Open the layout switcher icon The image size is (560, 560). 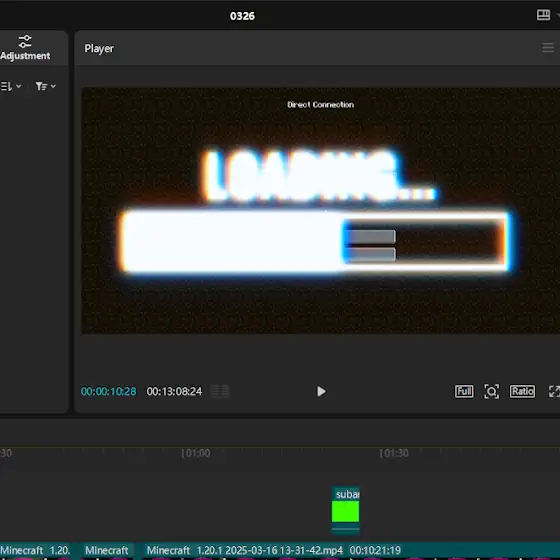(x=543, y=15)
